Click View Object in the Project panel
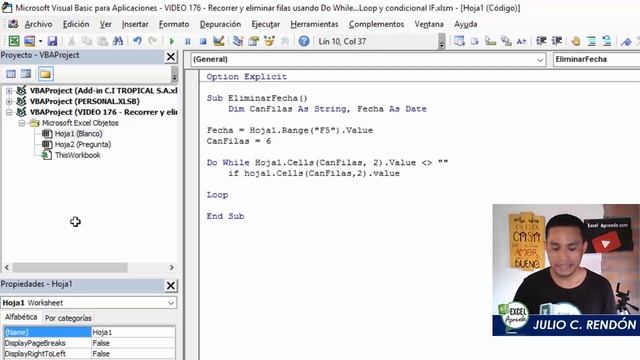640x360 pixels. coord(26,74)
